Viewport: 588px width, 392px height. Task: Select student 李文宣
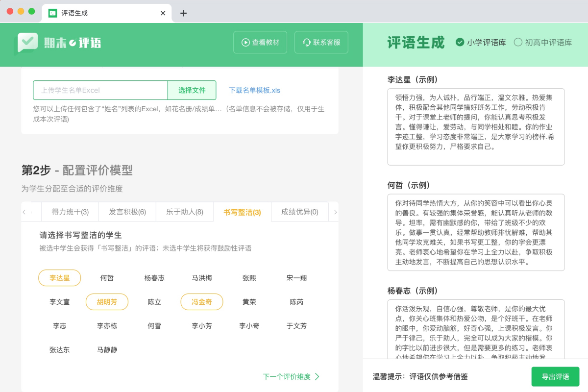pyautogui.click(x=60, y=302)
